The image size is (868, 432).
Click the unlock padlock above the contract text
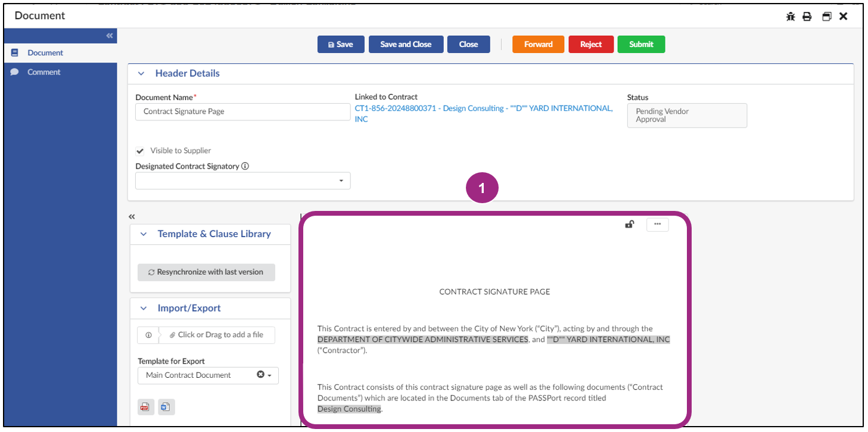pos(629,224)
